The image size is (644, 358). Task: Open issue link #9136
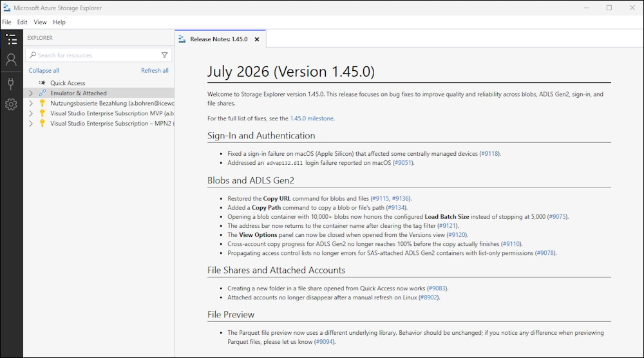401,198
